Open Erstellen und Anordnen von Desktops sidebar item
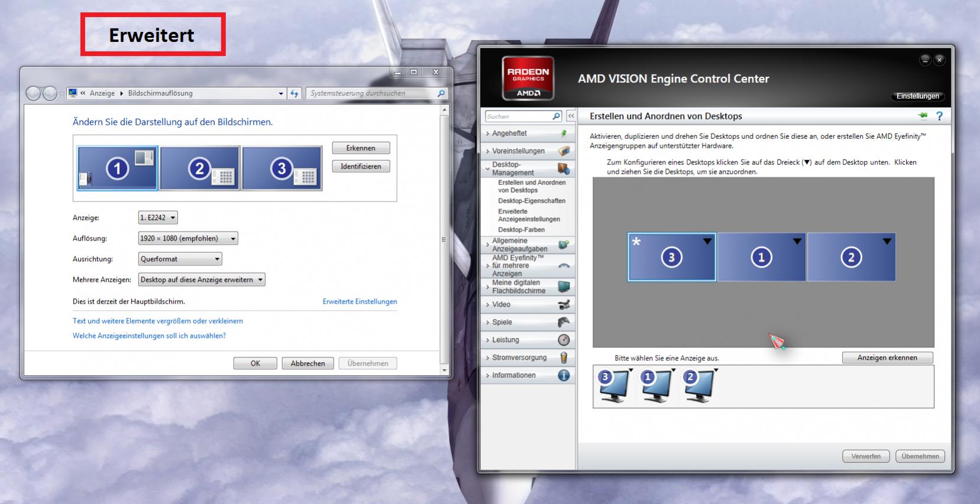980x504 pixels. pyautogui.click(x=532, y=187)
